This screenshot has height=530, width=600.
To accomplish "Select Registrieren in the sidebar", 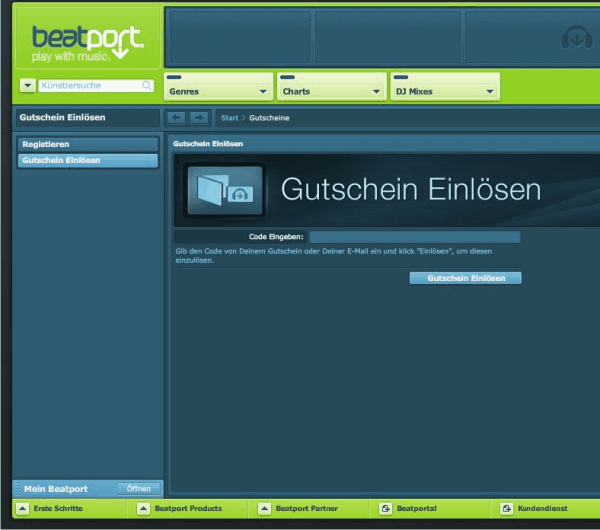I will click(87, 144).
